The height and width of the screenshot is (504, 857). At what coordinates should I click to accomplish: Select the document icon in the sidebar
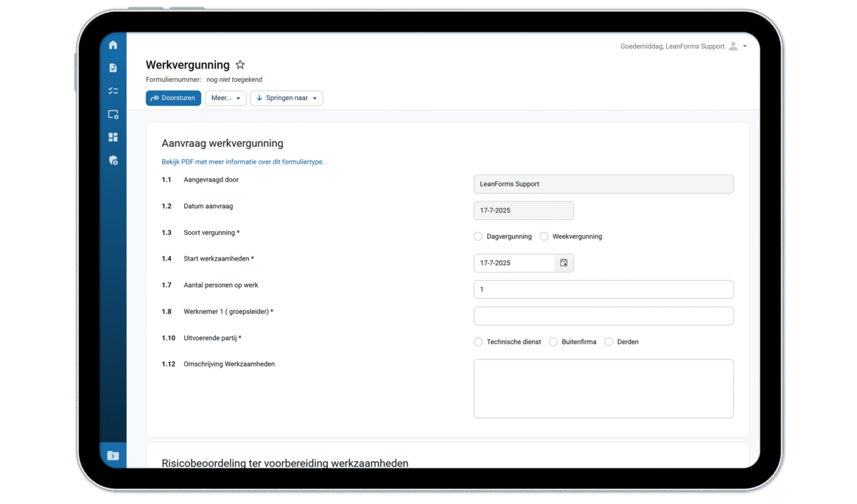[113, 68]
